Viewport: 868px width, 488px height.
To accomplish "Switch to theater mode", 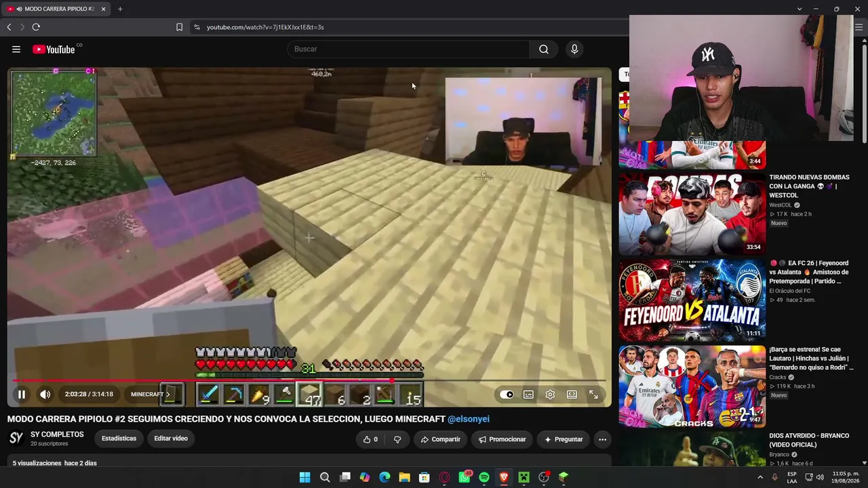I will (572, 394).
